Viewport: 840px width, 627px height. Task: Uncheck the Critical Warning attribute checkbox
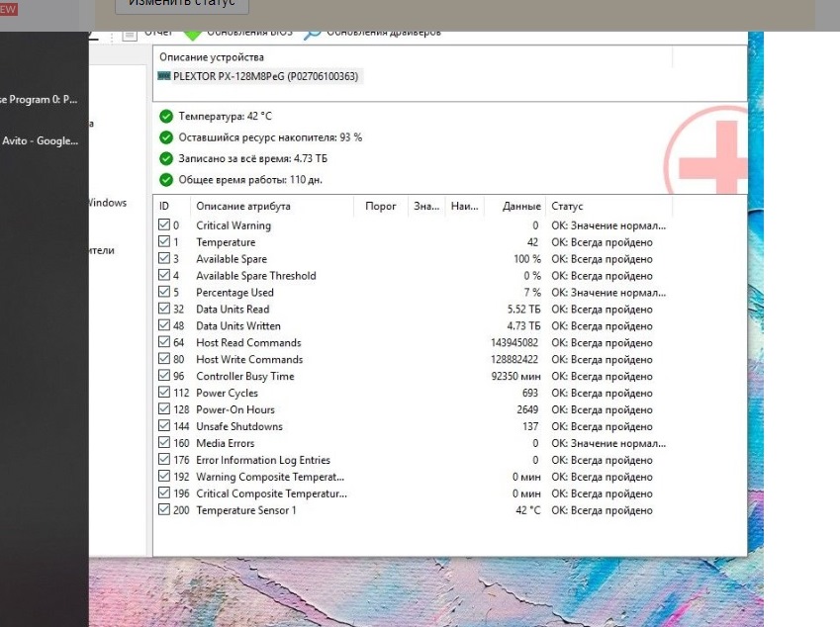click(x=164, y=224)
